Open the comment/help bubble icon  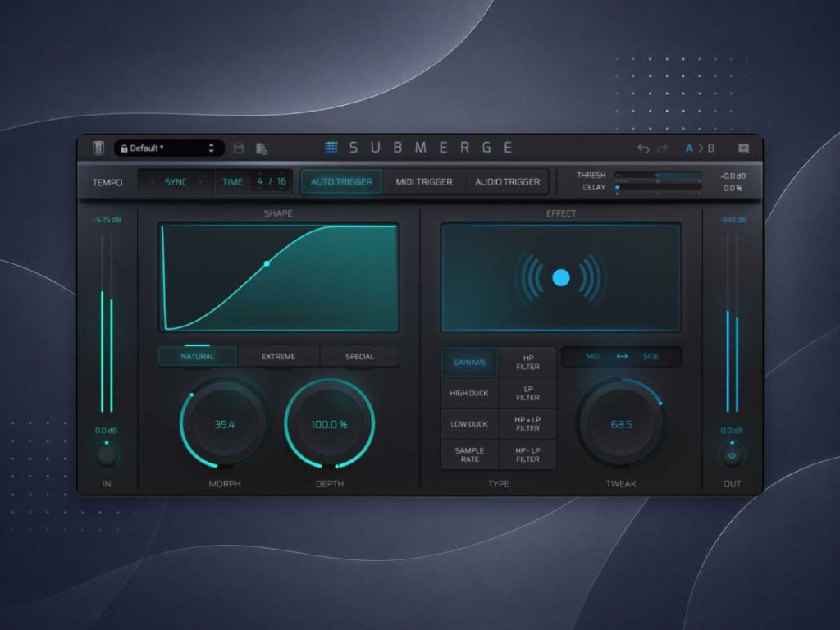(x=743, y=148)
